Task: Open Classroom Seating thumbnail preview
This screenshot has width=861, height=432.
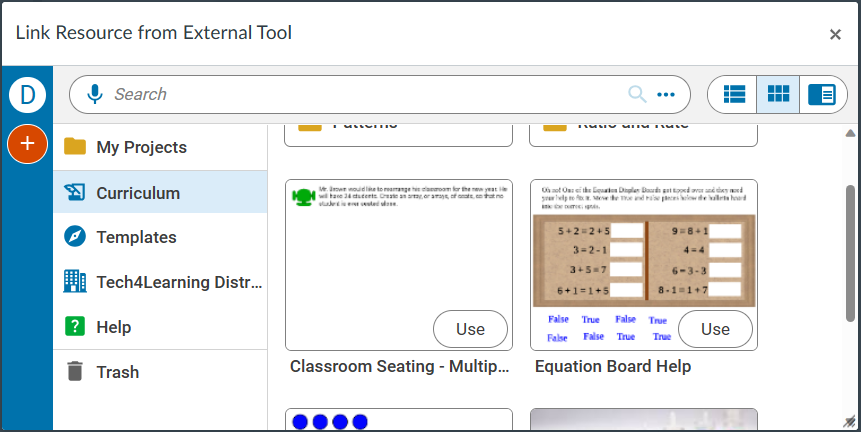Action: 399,265
